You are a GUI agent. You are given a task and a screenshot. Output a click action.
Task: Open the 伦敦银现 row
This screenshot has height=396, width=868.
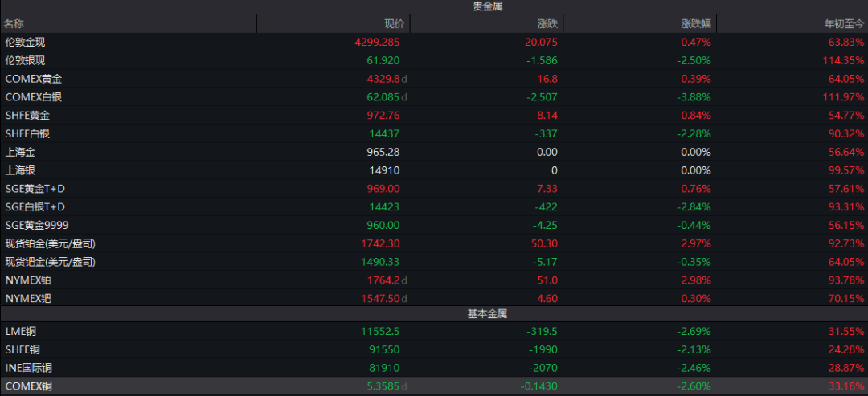point(25,61)
